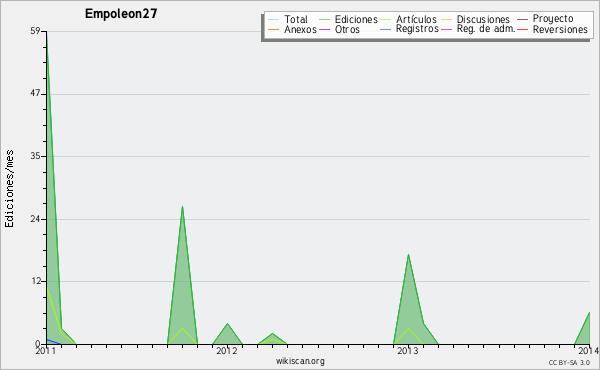
Task: Click the orange color line beside Anexos
Action: tap(274, 29)
